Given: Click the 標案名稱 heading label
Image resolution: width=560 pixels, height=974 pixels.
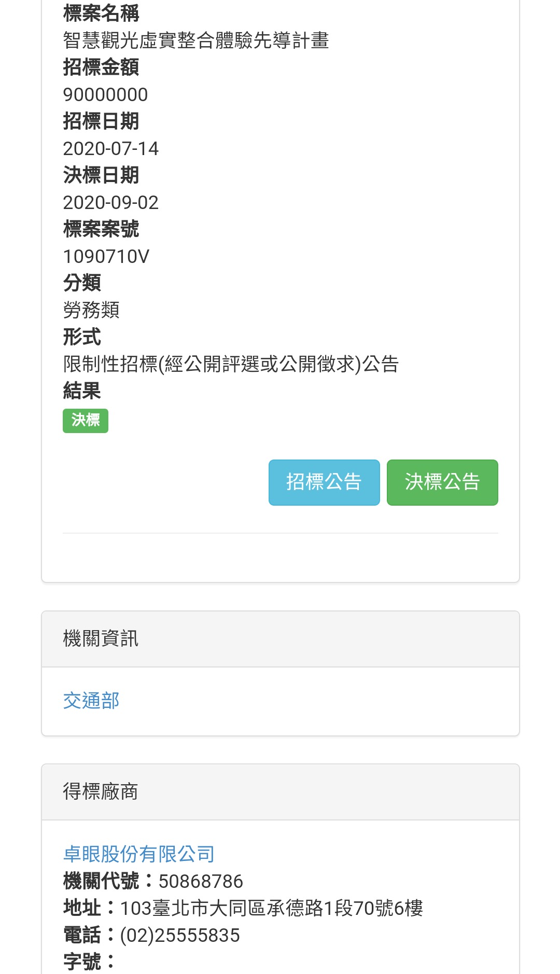Looking at the screenshot, I should 101,13.
